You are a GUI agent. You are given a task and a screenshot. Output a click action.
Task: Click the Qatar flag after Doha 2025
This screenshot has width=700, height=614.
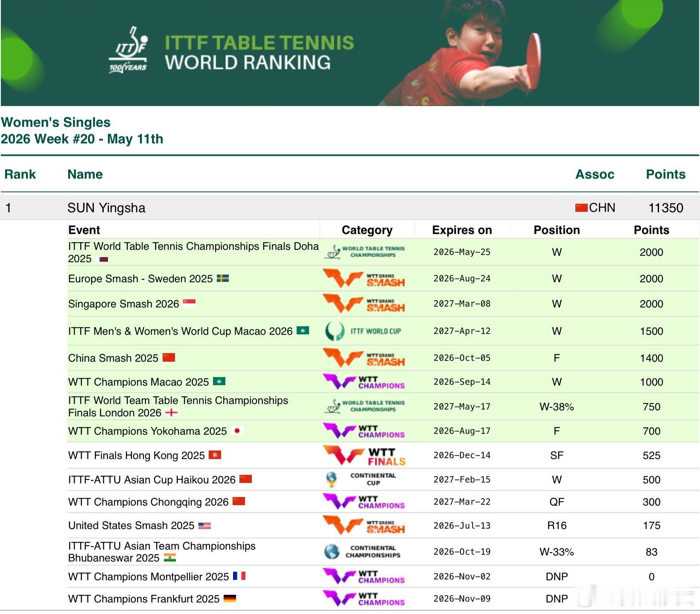103,259
